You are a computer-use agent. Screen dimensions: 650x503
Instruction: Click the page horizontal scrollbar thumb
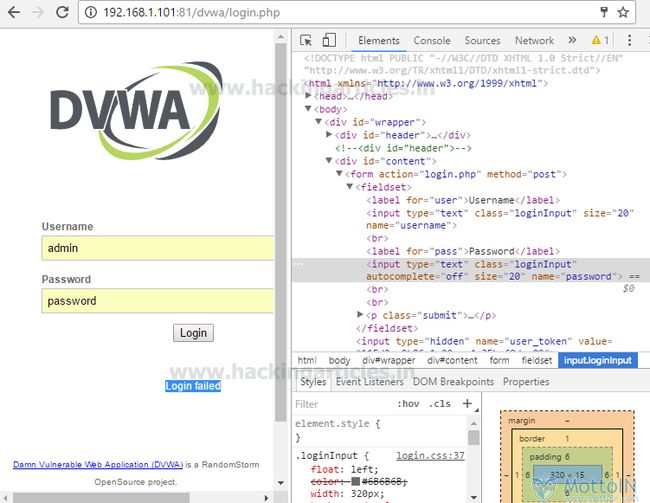click(x=101, y=498)
